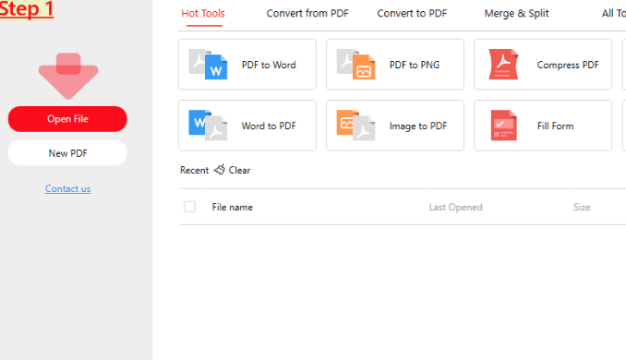Select the Compress PDF label
The height and width of the screenshot is (360, 626).
[x=568, y=65]
